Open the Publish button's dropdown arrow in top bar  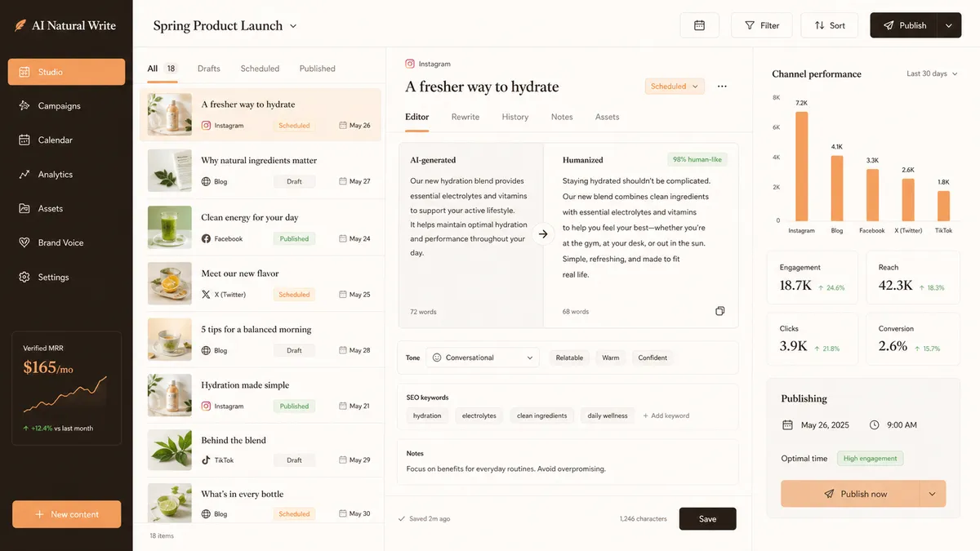click(949, 25)
